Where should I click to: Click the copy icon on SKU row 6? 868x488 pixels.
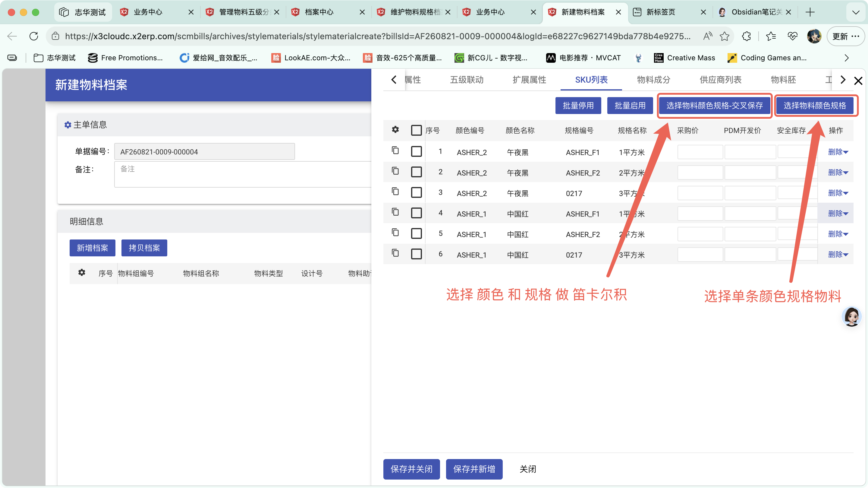click(x=395, y=253)
